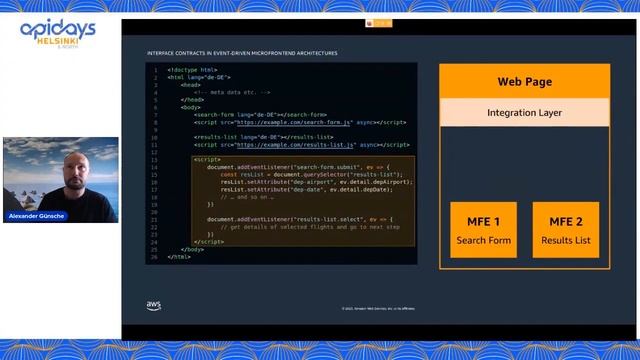Click the html lang de-DE line

click(x=199, y=78)
